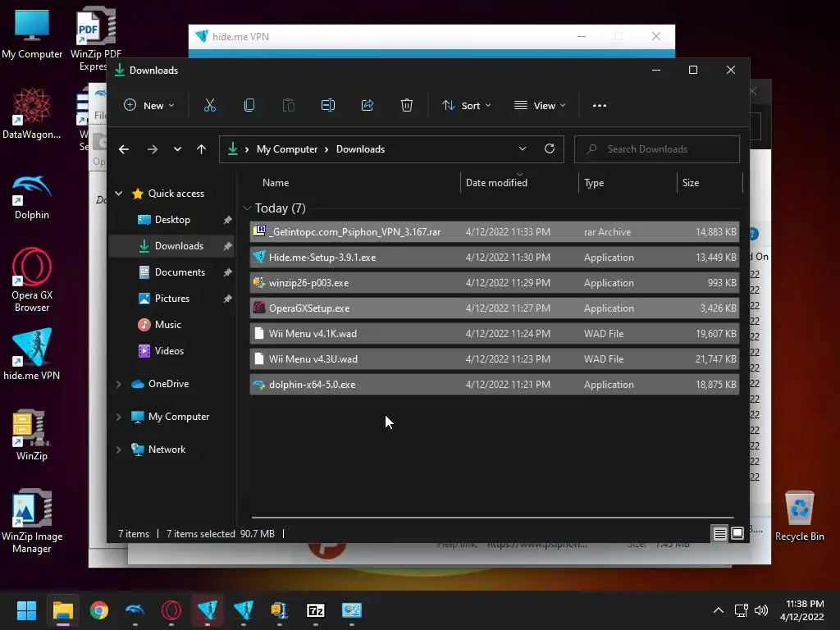Collapse the Quick access tree node
Viewport: 840px width, 630px height.
(119, 194)
